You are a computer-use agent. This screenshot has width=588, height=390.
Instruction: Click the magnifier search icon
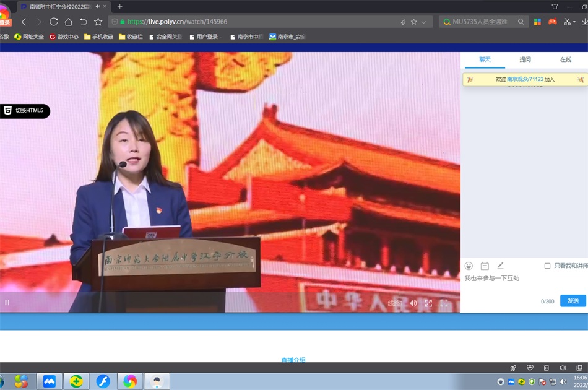click(521, 22)
